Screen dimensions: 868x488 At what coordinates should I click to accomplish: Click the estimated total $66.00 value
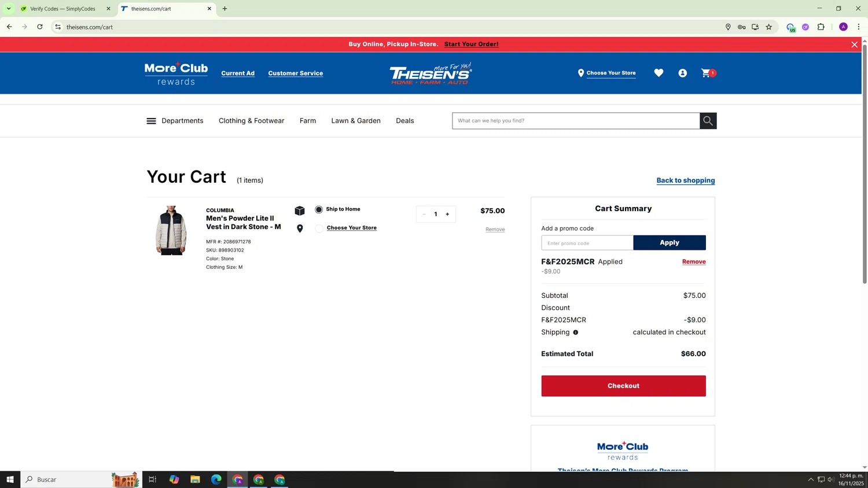(693, 354)
